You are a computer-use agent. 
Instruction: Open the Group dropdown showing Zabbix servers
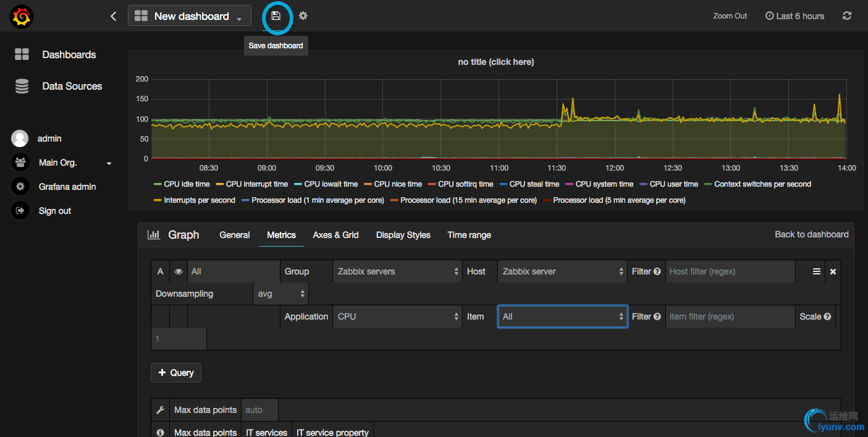pyautogui.click(x=397, y=271)
